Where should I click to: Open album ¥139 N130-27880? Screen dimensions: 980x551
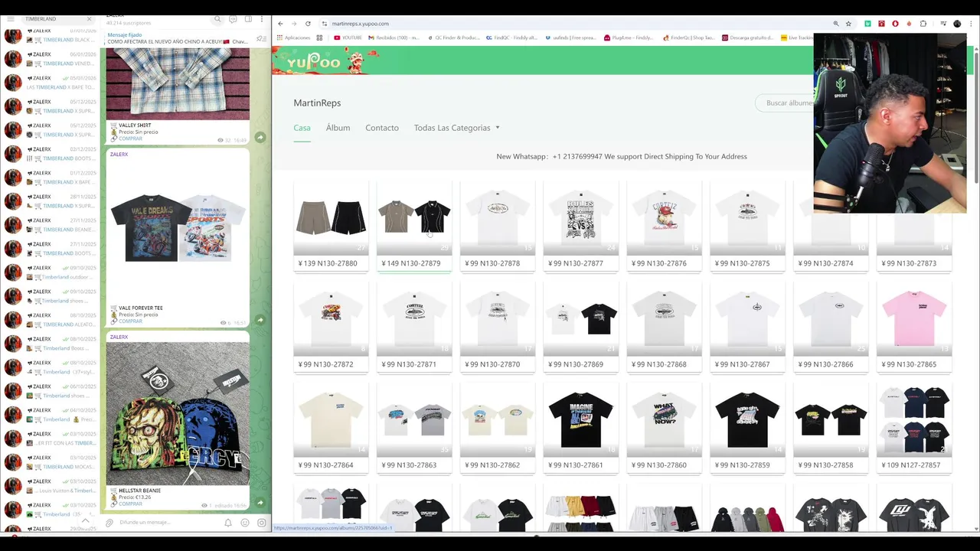(331, 226)
